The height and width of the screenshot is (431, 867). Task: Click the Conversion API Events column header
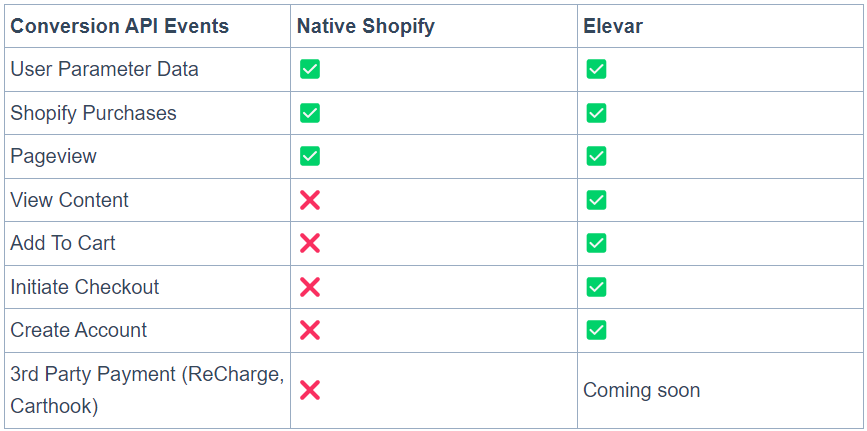[x=119, y=26]
